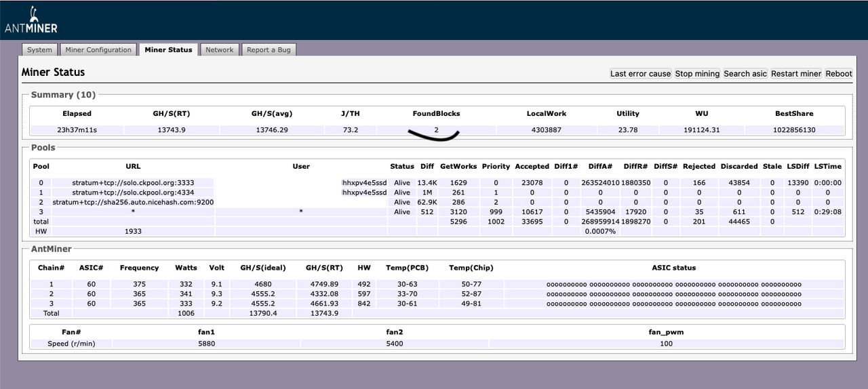The image size is (868, 389).
Task: Click the J/TH value 73.2
Action: click(351, 130)
